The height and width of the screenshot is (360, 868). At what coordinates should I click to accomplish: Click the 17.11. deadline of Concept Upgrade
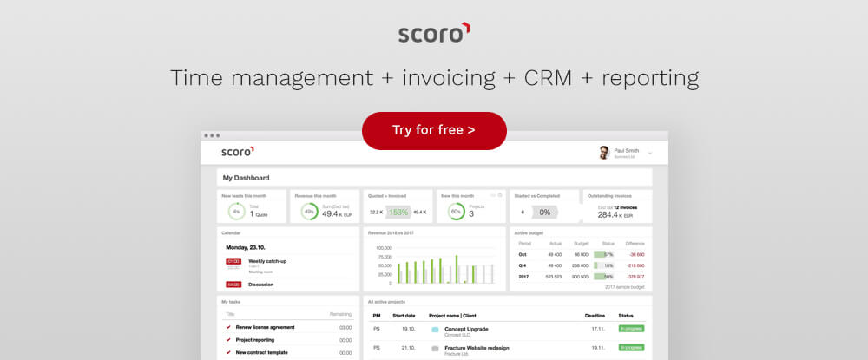[598, 329]
